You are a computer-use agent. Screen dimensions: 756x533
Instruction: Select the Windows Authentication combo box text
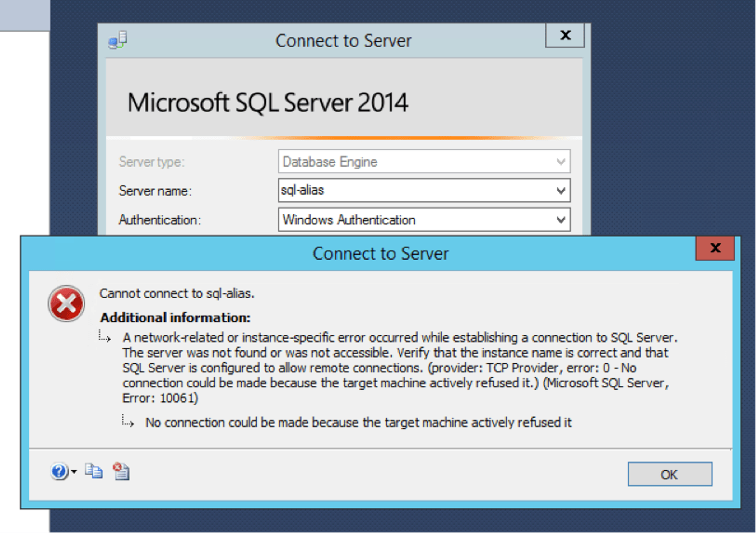coord(349,220)
